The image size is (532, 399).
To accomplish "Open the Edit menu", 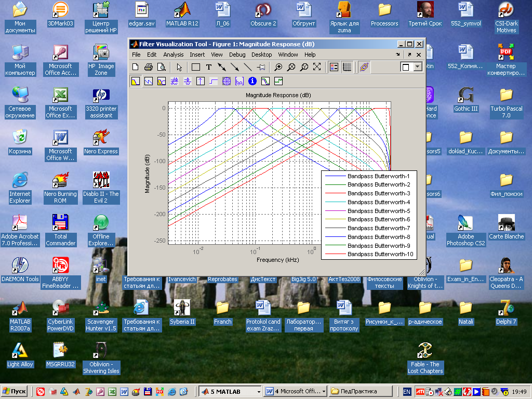I will pyautogui.click(x=152, y=55).
